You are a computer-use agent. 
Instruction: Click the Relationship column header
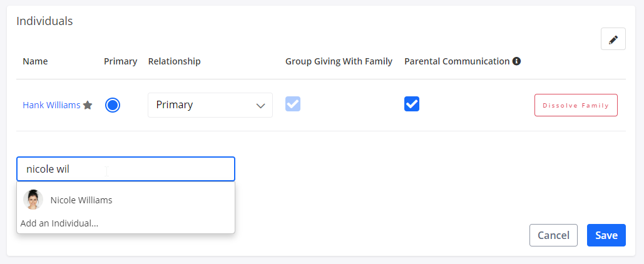[174, 61]
